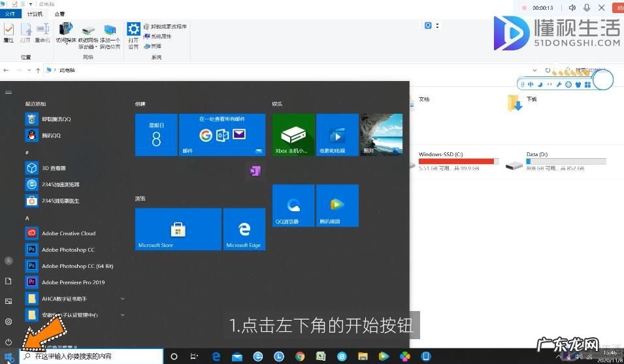This screenshot has height=364, width=624.
Task: Open the calendar tile showing 8
Action: [156, 135]
